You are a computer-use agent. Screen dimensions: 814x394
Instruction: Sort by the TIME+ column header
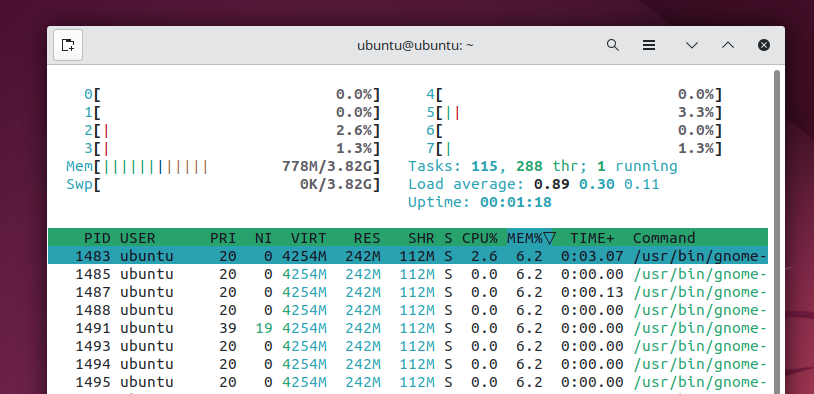coord(592,238)
